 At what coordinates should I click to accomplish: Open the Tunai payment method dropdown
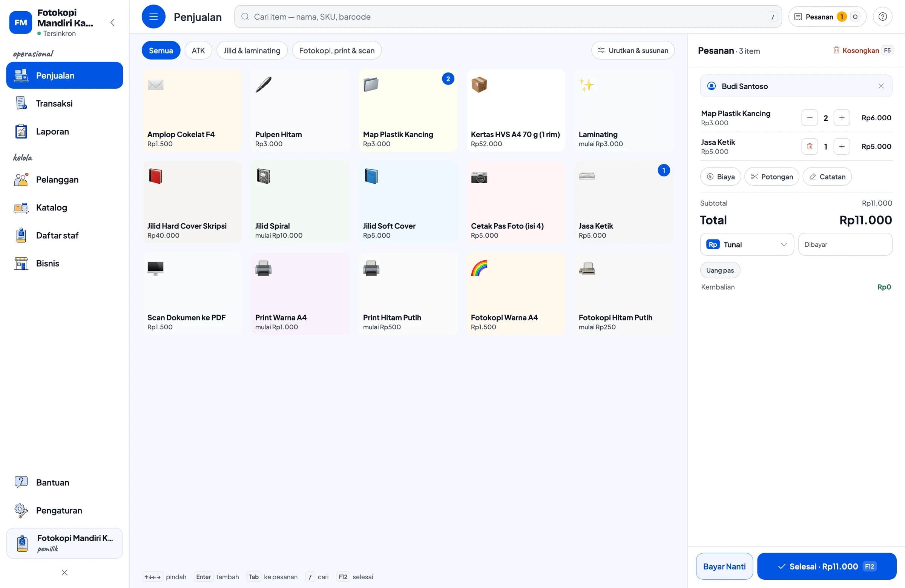coord(747,244)
